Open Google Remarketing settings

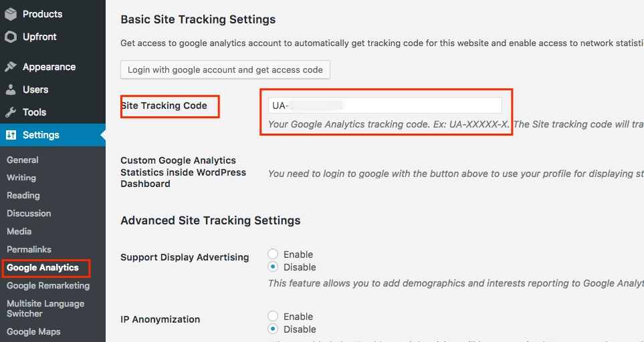48,285
